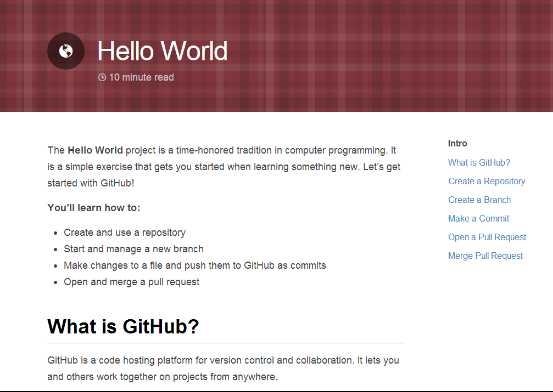
Task: Select the Intro item in the sidebar
Action: pyautogui.click(x=457, y=144)
